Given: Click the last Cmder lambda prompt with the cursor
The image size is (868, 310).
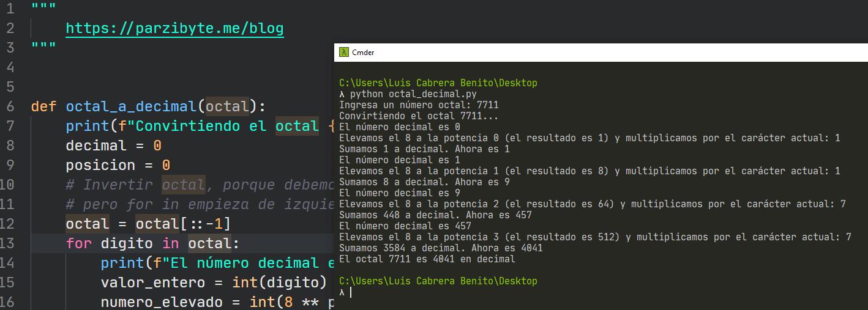Looking at the screenshot, I should click(346, 292).
